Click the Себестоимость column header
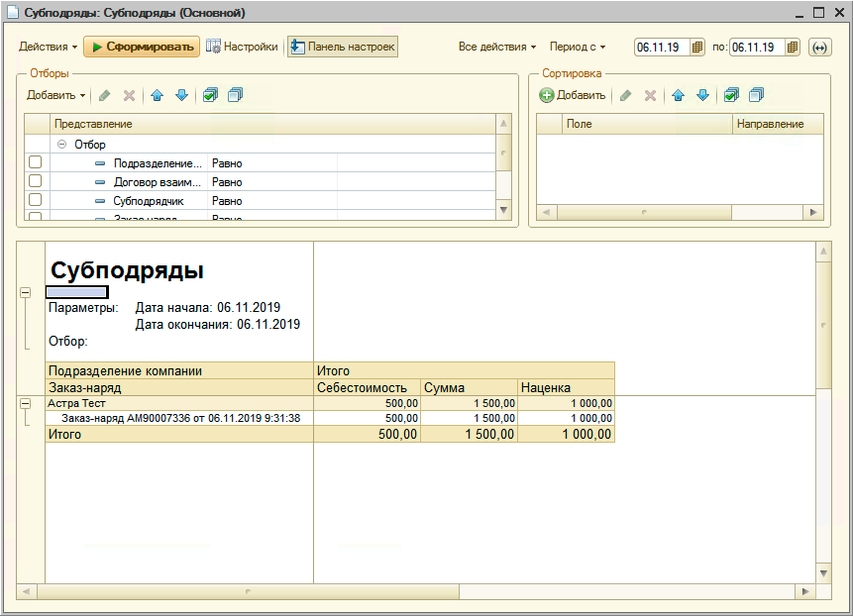Screen dimensions: 853x616 pos(367,387)
